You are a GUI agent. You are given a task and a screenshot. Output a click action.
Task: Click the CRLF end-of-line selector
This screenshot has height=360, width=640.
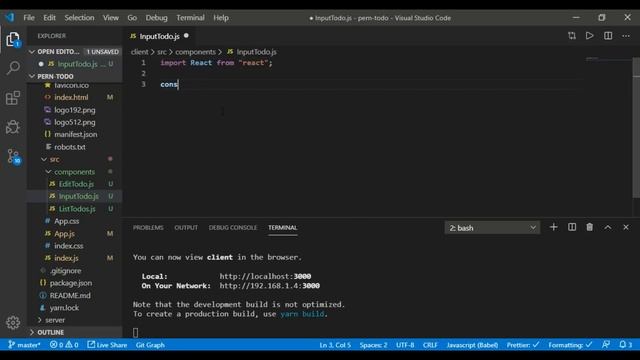coord(430,345)
